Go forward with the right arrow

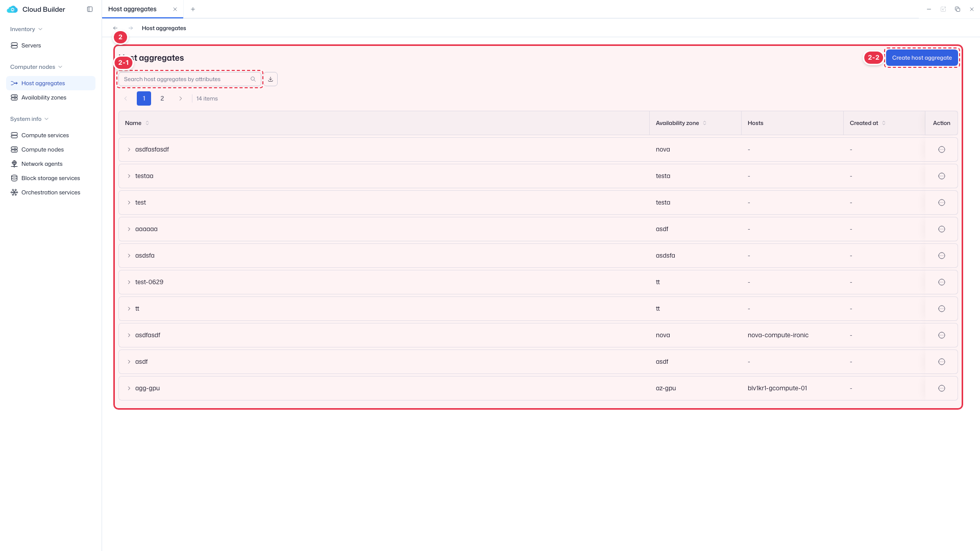pos(131,28)
